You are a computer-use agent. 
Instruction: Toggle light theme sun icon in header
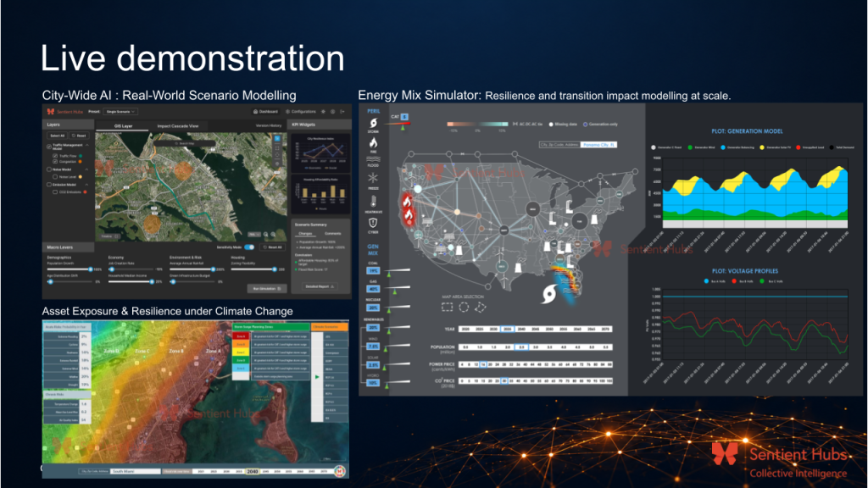pyautogui.click(x=323, y=112)
